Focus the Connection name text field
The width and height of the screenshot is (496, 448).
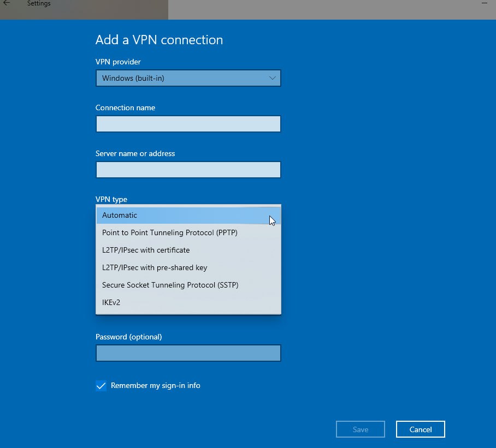click(x=188, y=124)
